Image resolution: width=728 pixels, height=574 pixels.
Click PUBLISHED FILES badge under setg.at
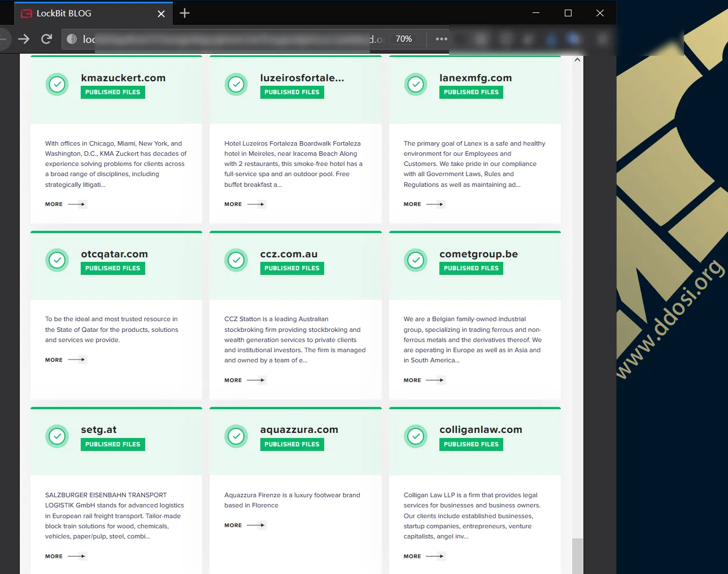113,444
